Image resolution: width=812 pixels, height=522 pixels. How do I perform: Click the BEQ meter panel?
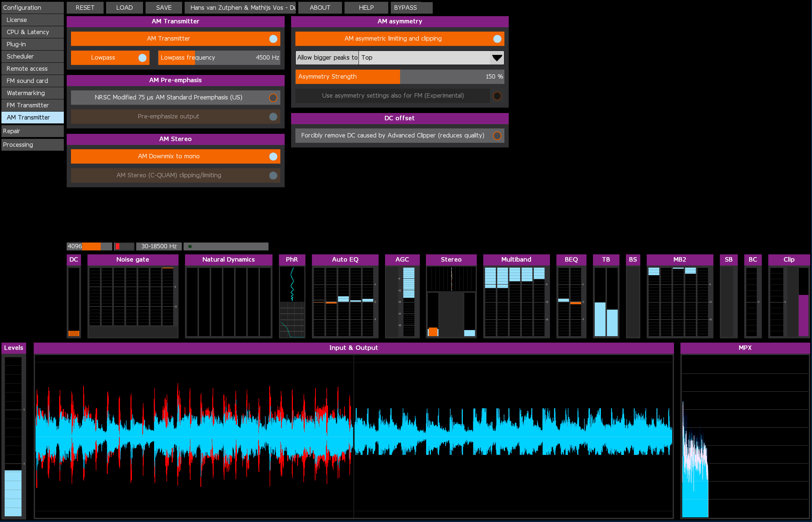point(571,296)
